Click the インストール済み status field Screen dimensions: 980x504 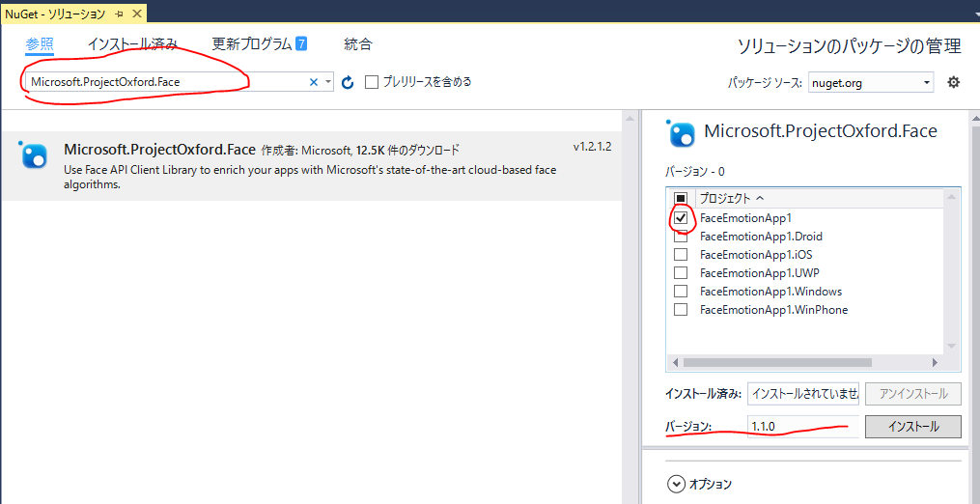(803, 393)
